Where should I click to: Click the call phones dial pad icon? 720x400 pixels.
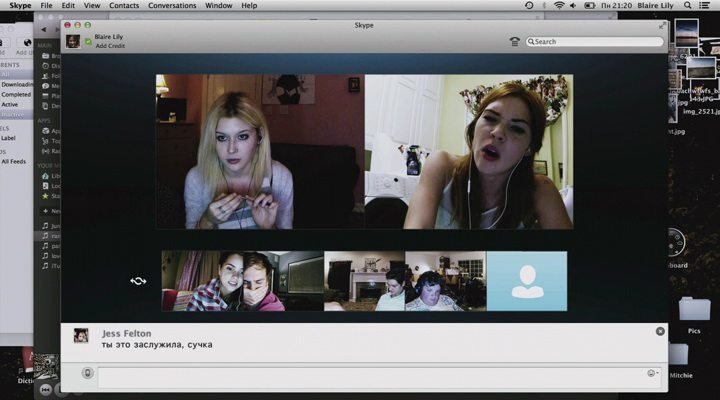tap(514, 41)
